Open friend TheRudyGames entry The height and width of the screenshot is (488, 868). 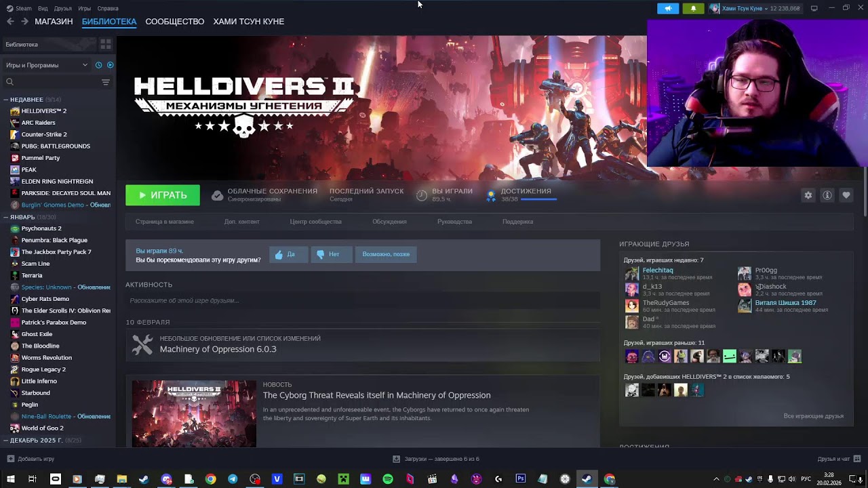coord(666,303)
